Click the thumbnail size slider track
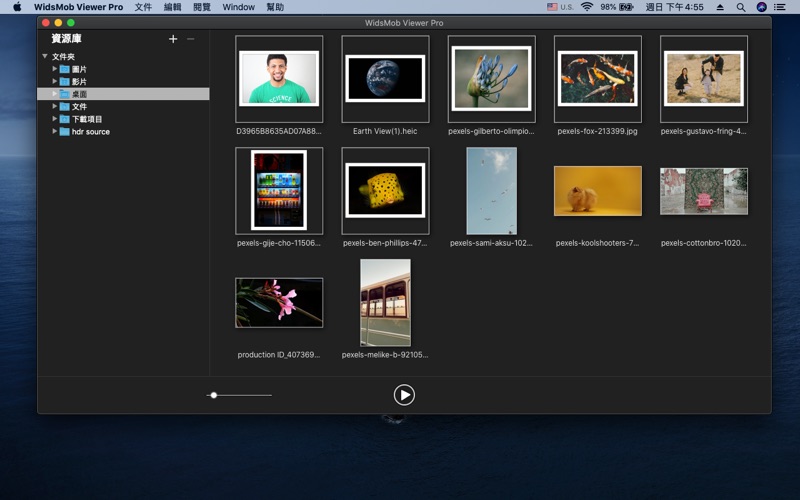Screen dimensions: 800x500 [x=245, y=395]
